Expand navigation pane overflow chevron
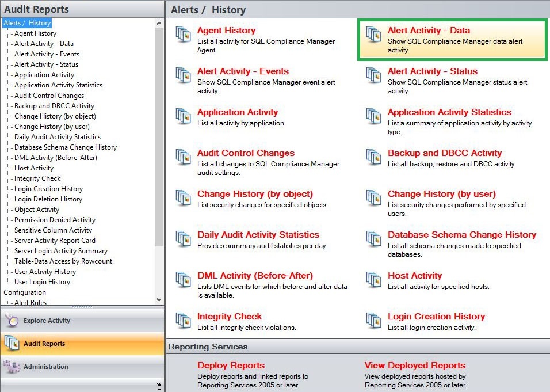 [159, 386]
